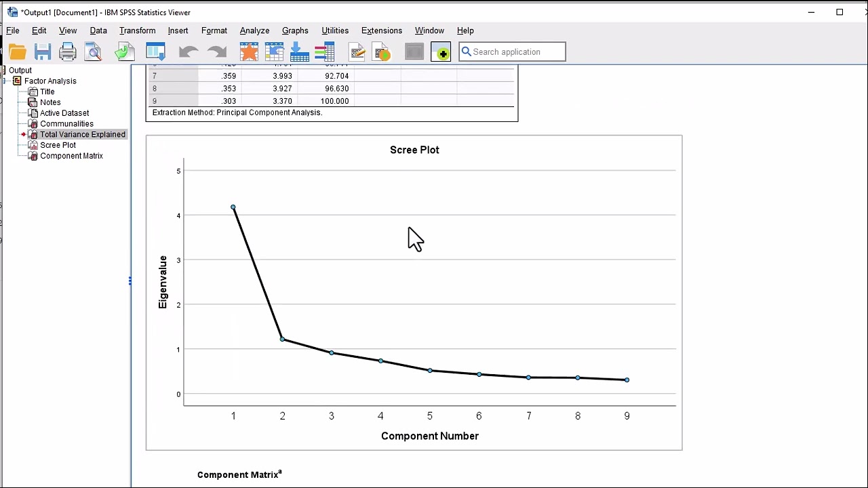The width and height of the screenshot is (868, 488).
Task: Select the Output root in the outline
Action: [20, 70]
